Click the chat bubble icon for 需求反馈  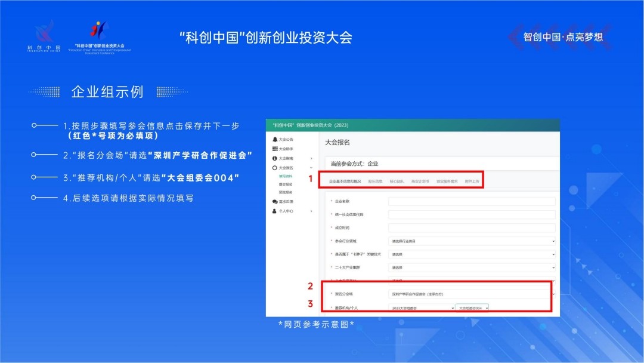pyautogui.click(x=275, y=202)
